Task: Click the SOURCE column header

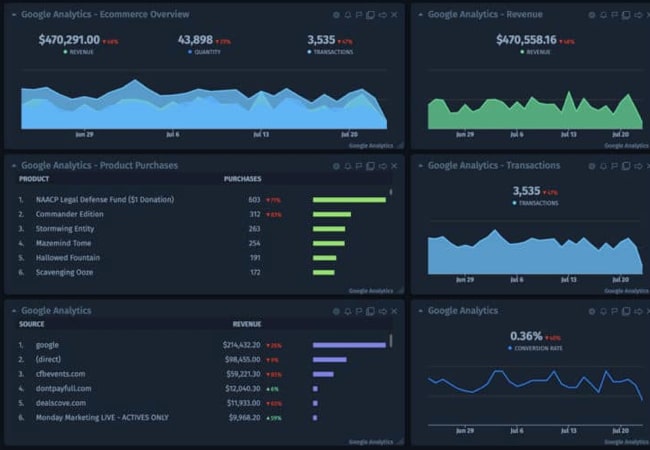Action: click(x=32, y=324)
